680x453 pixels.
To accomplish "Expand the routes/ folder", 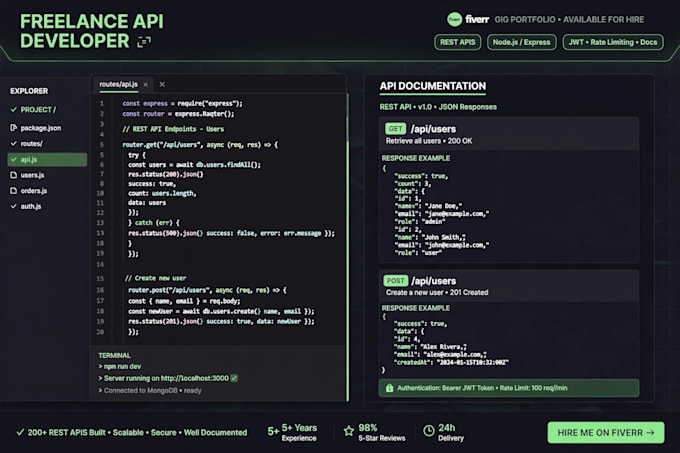I will click(x=31, y=143).
